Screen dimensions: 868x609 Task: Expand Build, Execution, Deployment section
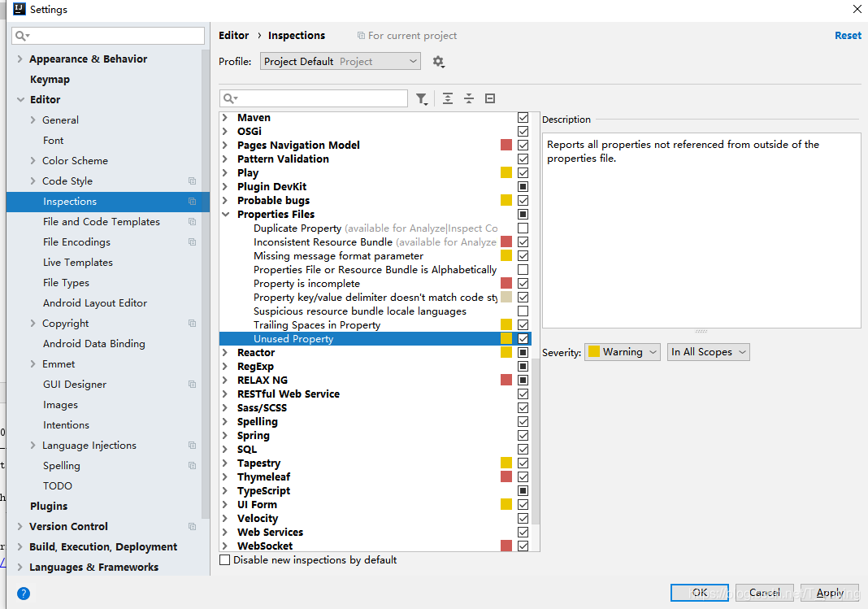point(20,547)
